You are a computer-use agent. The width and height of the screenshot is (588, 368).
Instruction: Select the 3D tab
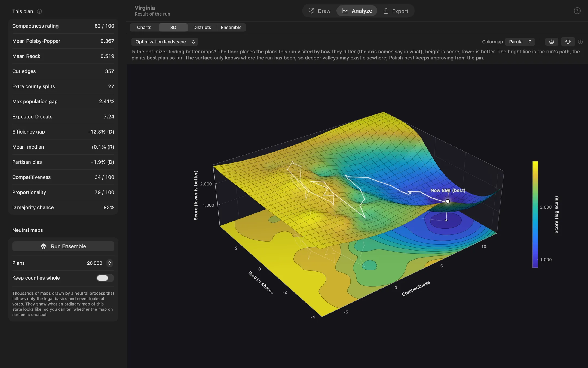(173, 28)
